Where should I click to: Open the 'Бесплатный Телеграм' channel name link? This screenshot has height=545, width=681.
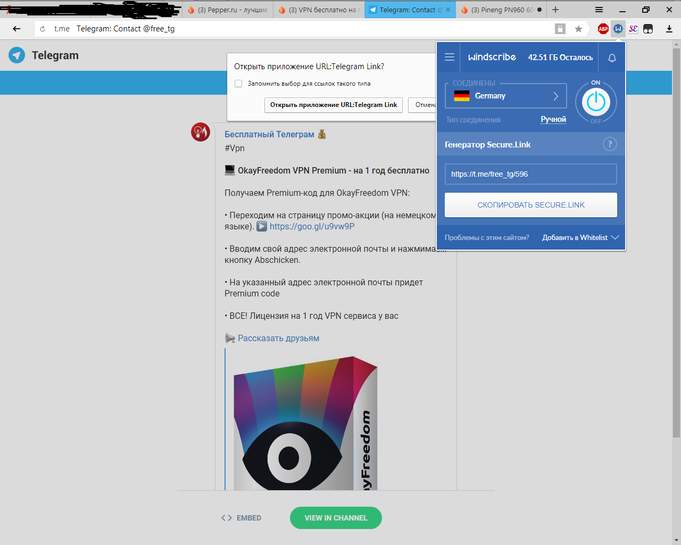269,134
